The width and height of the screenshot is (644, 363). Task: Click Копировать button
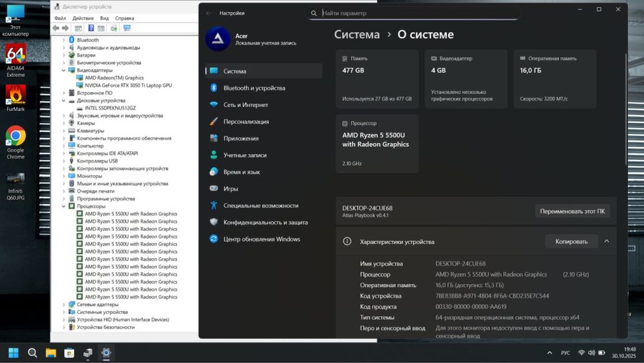click(571, 242)
